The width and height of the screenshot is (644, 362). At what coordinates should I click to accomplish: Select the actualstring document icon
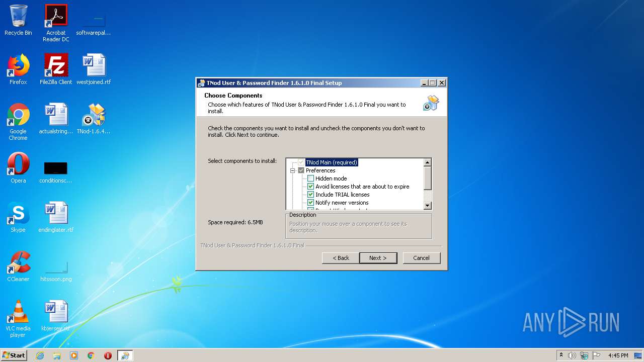coord(56,119)
